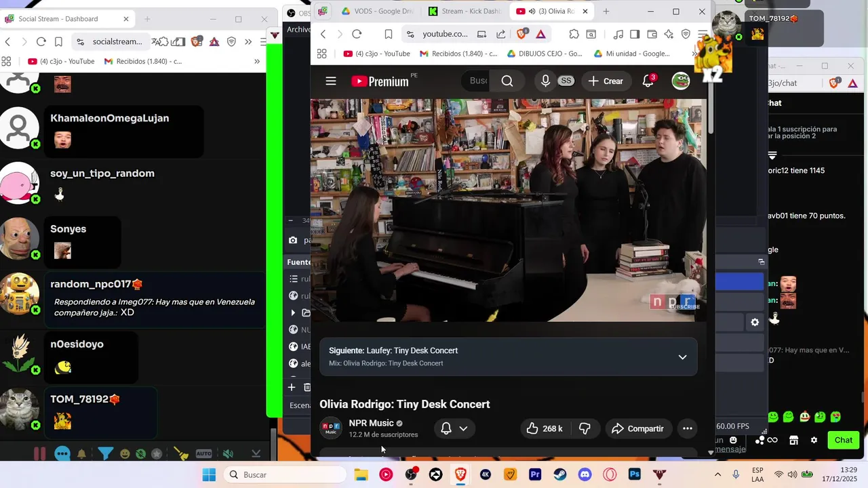Click the grey star icon in Social Stream toolbar
The height and width of the screenshot is (488, 868).
click(157, 453)
